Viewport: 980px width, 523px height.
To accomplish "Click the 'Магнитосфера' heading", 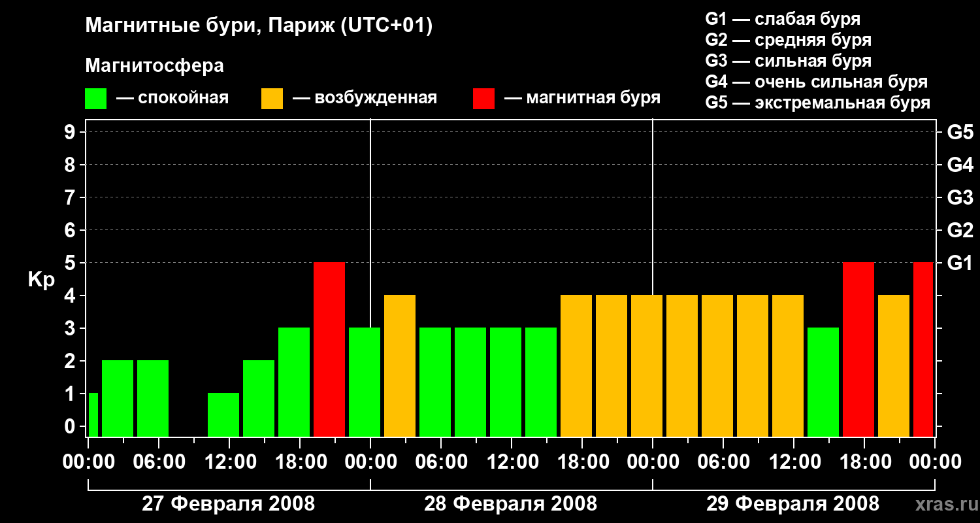I will 155,66.
